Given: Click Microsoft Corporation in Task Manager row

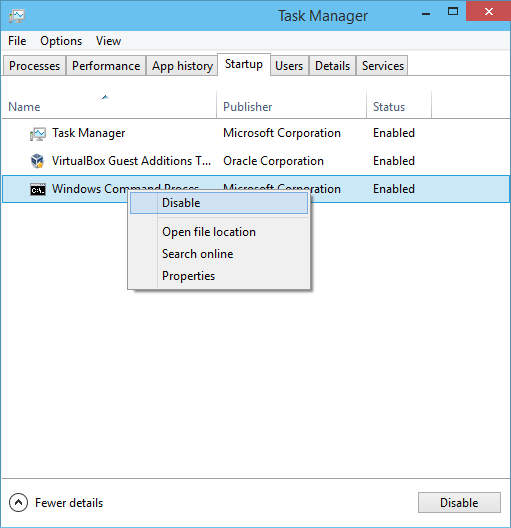Looking at the screenshot, I should point(282,133).
